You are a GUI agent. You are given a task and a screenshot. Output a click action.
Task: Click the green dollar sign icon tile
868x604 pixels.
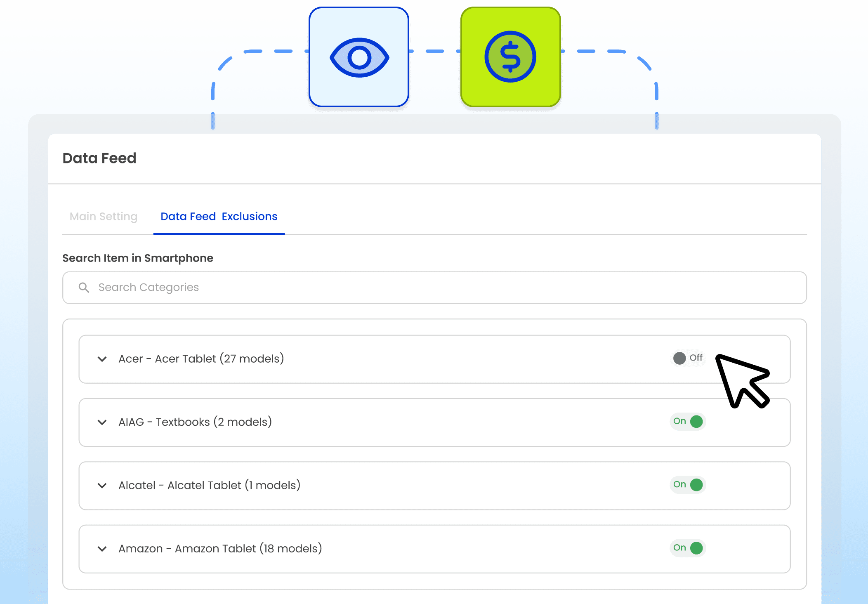510,57
